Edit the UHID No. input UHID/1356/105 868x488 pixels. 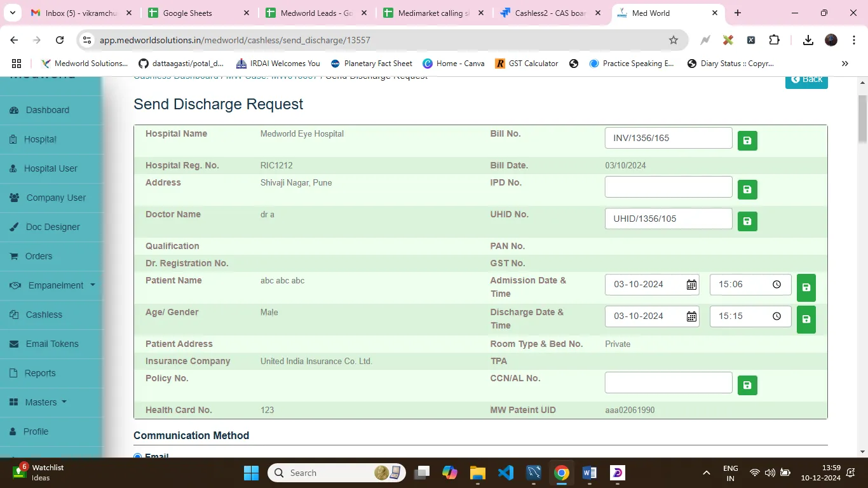(668, 219)
